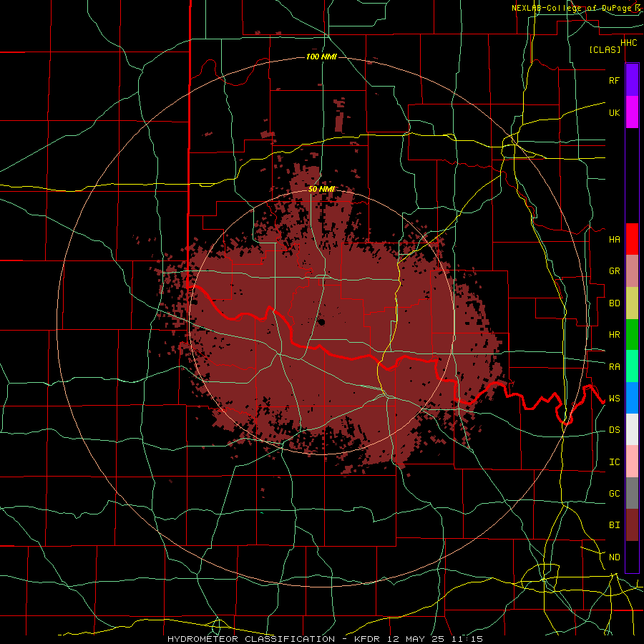The width and height of the screenshot is (644, 644).
Task: Click the HR legend label
Action: point(614,335)
